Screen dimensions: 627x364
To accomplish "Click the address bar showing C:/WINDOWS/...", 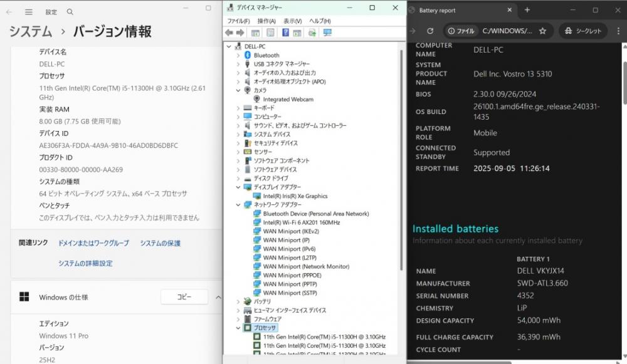I will tap(507, 31).
